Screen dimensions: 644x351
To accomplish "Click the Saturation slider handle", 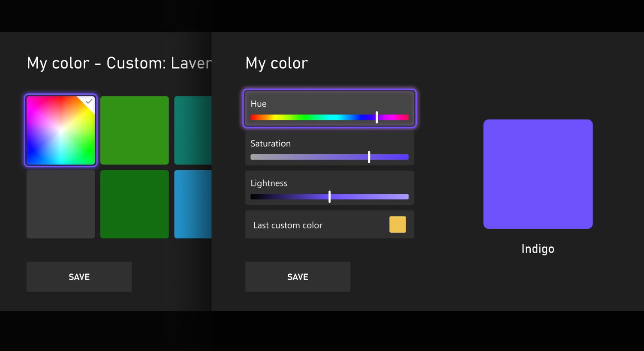I will coord(369,157).
